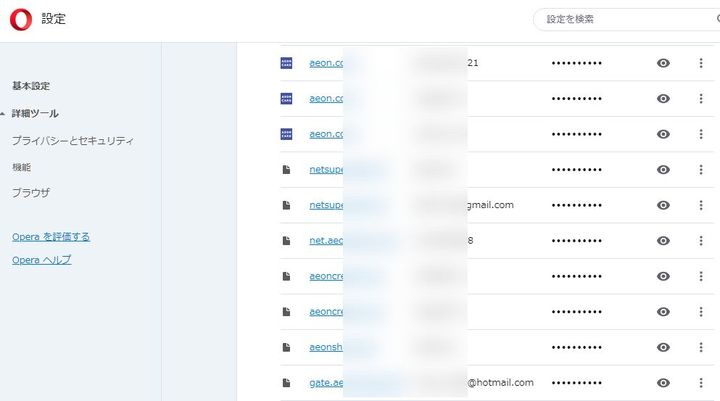Open more actions menu for gate.ae entry
Image resolution: width=720 pixels, height=401 pixels.
tap(700, 383)
